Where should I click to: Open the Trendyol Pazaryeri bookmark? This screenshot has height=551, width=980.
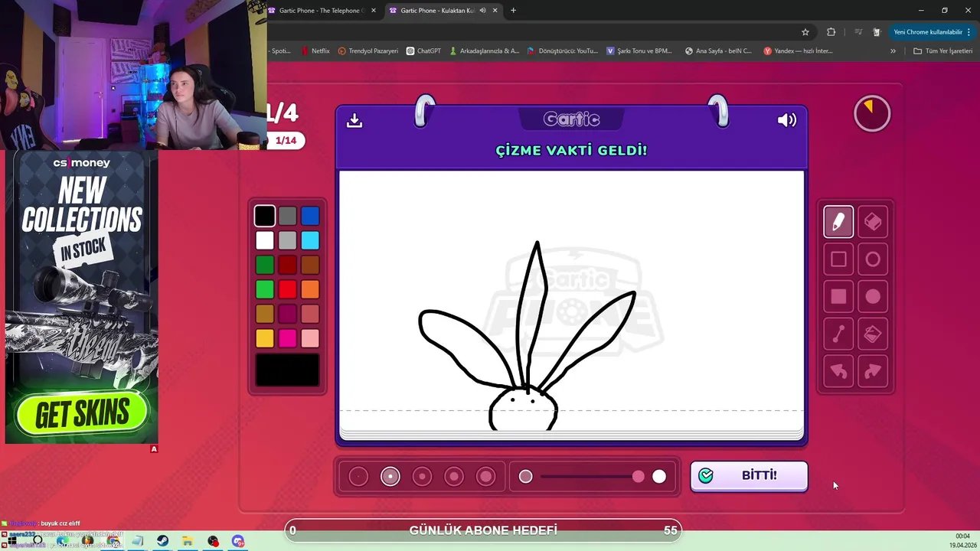pos(367,51)
